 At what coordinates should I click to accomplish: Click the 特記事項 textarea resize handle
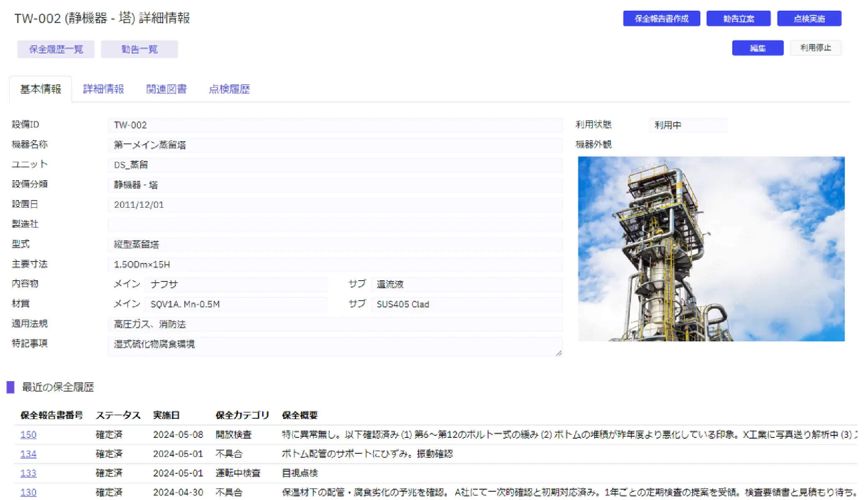pyautogui.click(x=558, y=353)
